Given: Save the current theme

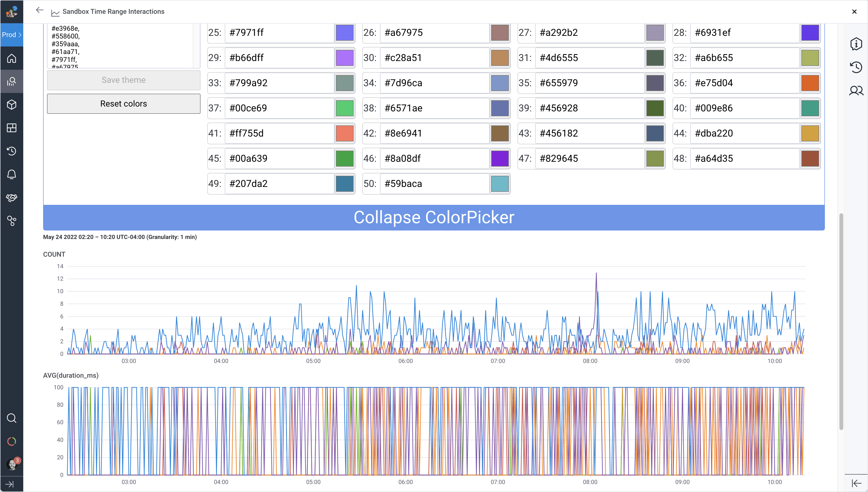Looking at the screenshot, I should click(x=123, y=80).
